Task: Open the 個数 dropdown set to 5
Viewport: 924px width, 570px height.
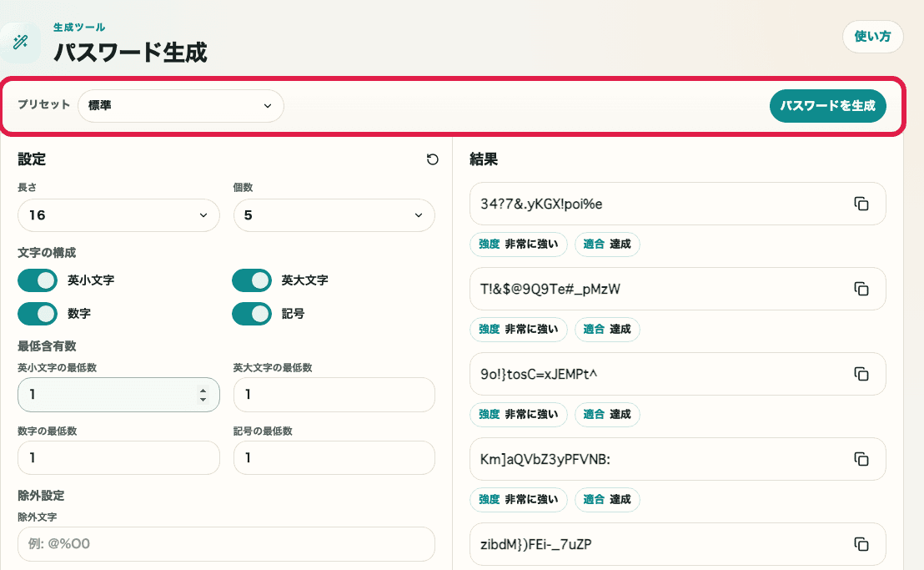Action: pos(334,215)
